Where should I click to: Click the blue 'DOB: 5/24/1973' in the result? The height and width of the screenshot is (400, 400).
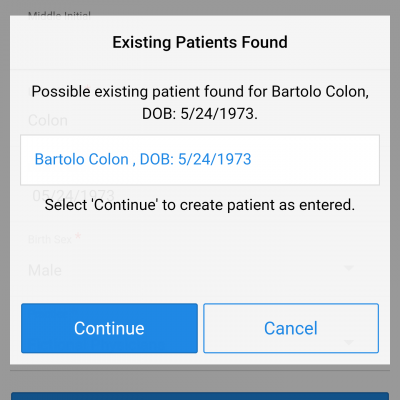pyautogui.click(x=195, y=159)
